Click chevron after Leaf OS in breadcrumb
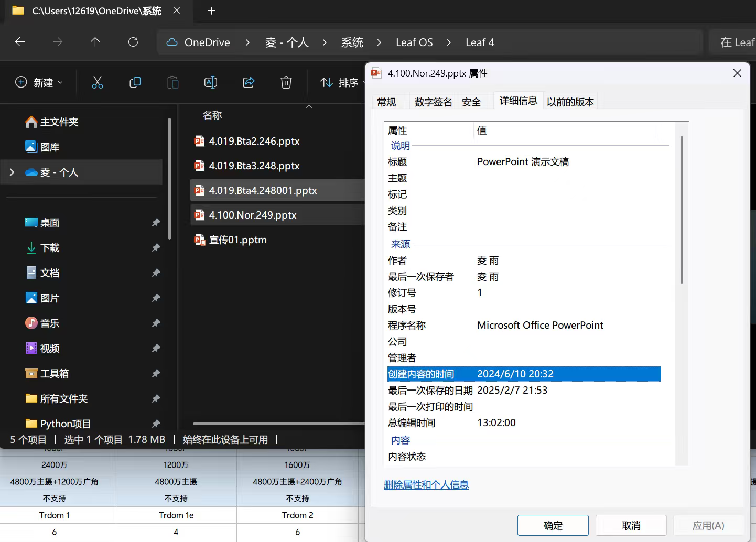Viewport: 756px width, 542px height. 449,42
